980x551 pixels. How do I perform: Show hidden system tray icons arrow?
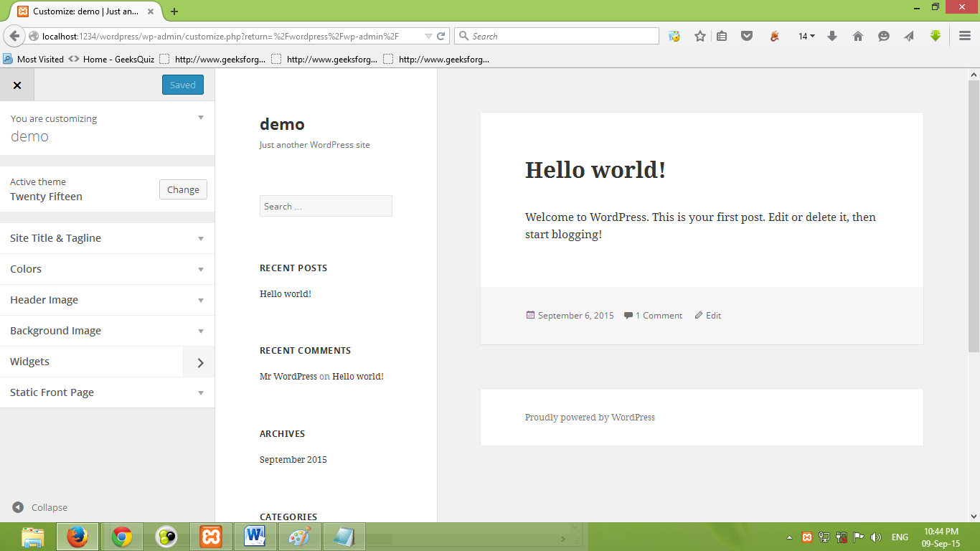790,537
